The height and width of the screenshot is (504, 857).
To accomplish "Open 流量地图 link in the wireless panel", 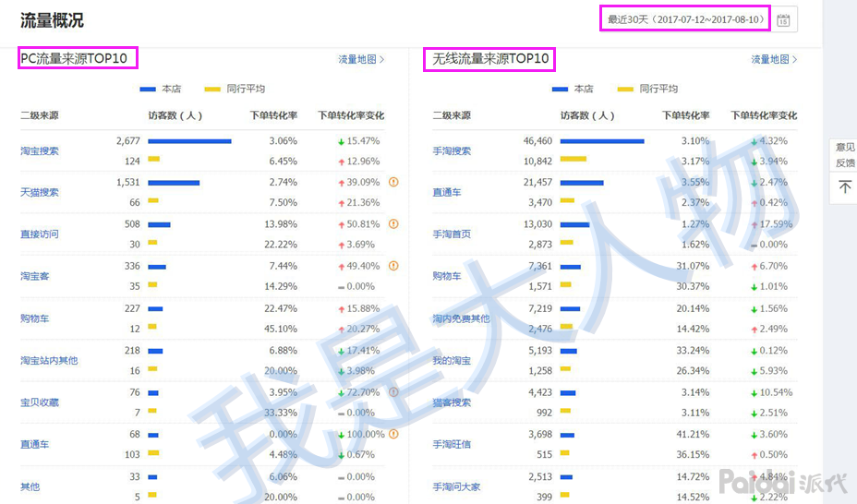I will click(774, 59).
